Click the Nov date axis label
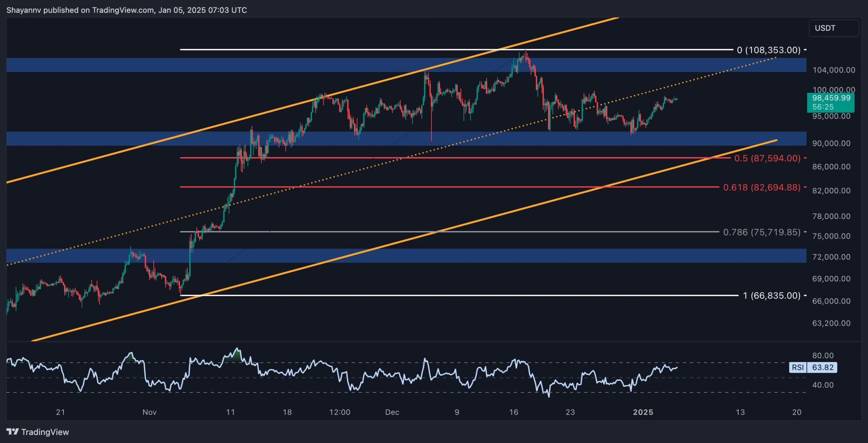 click(x=150, y=412)
